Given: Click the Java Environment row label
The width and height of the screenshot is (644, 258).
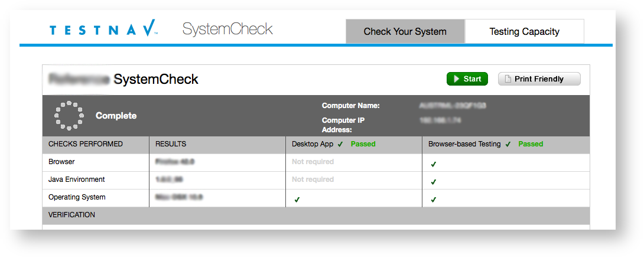Looking at the screenshot, I should coord(76,179).
